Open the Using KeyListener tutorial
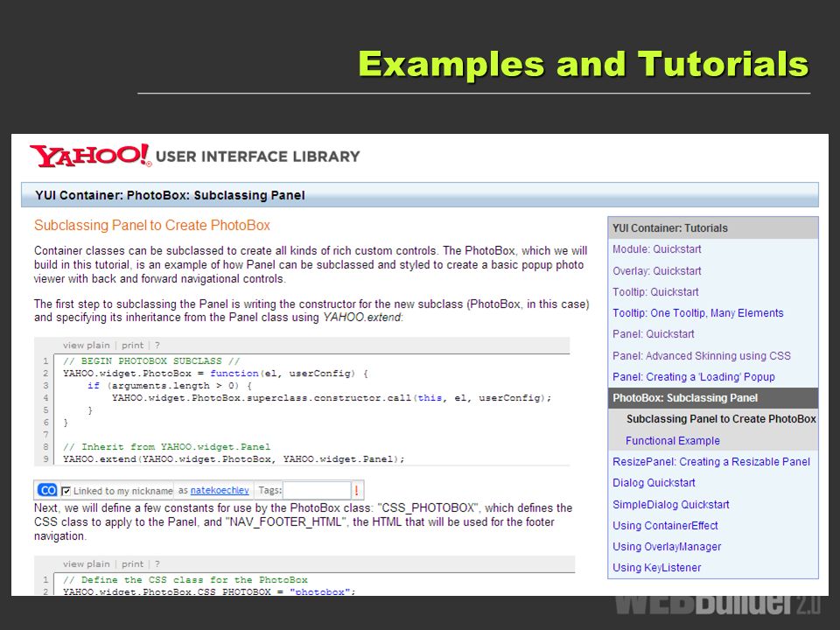 tap(657, 567)
